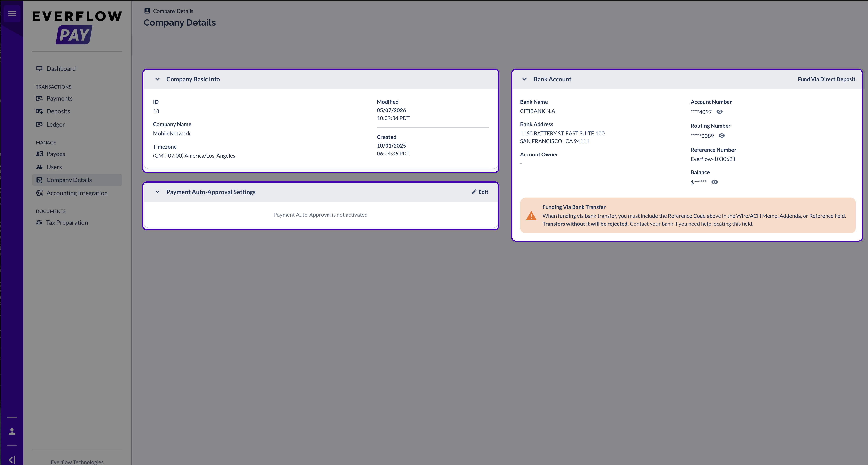Click the Company Basic Info heading
The image size is (868, 465).
pyautogui.click(x=193, y=79)
